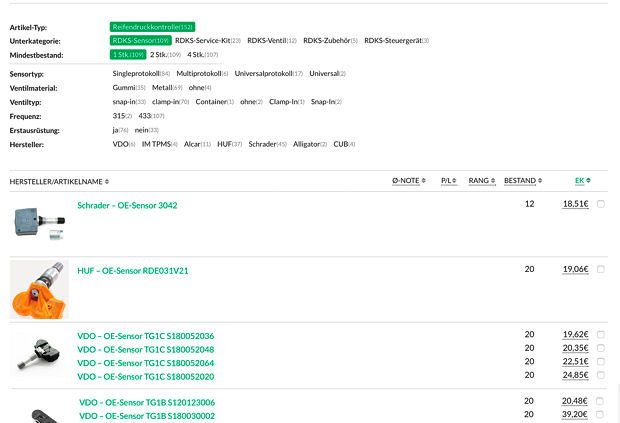This screenshot has width=620, height=423.
Task: Open Schrader – OE-Sensor 3042 product
Action: (127, 206)
